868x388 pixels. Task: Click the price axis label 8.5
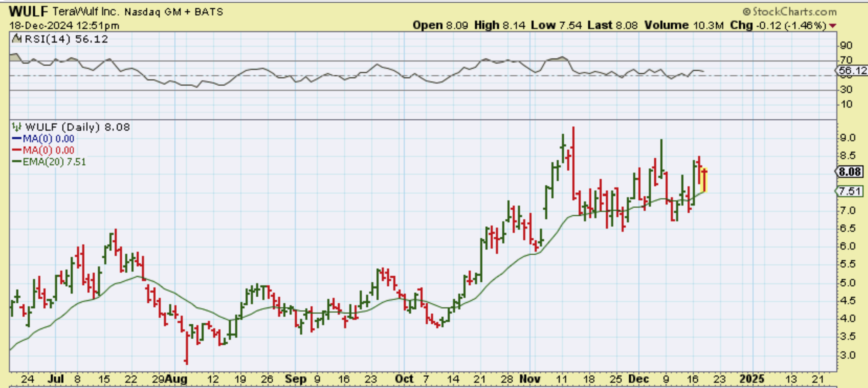tap(848, 156)
